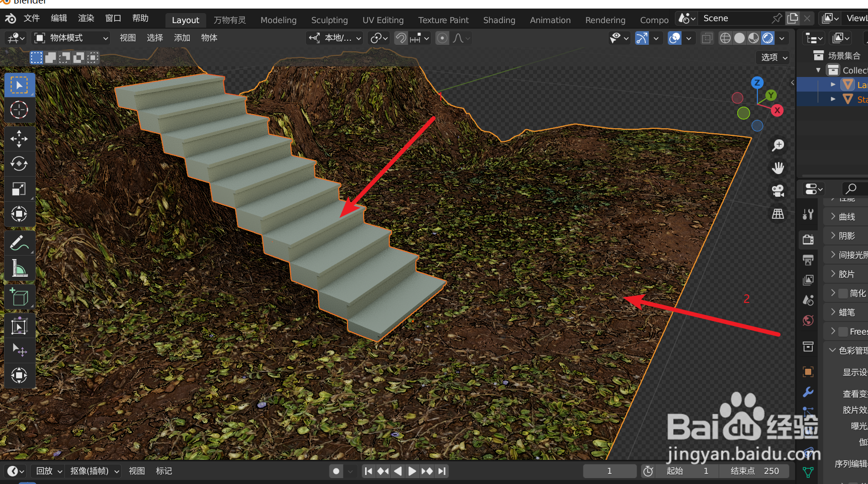Screen dimensions: 868x484
Task: Choose the Add Cube tool
Action: click(x=20, y=297)
